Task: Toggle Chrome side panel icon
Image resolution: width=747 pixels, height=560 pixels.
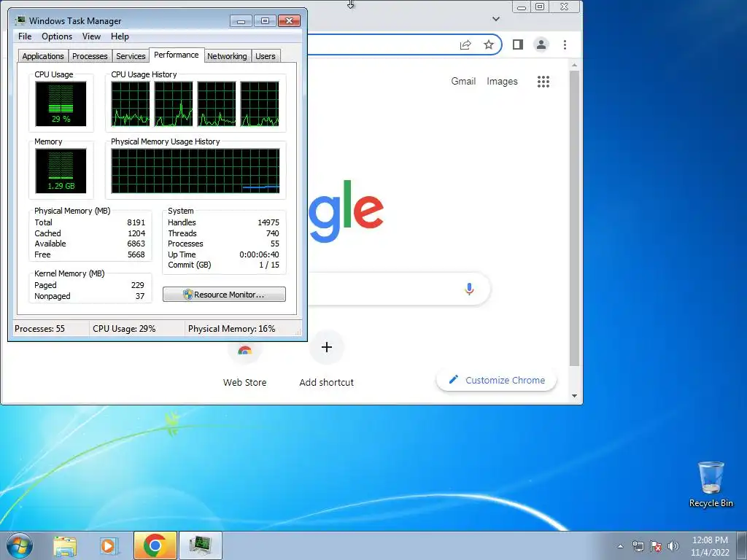Action: [x=518, y=44]
